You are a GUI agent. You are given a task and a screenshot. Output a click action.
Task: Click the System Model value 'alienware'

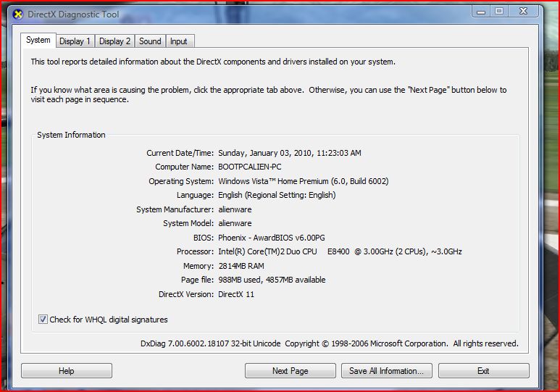(x=235, y=223)
